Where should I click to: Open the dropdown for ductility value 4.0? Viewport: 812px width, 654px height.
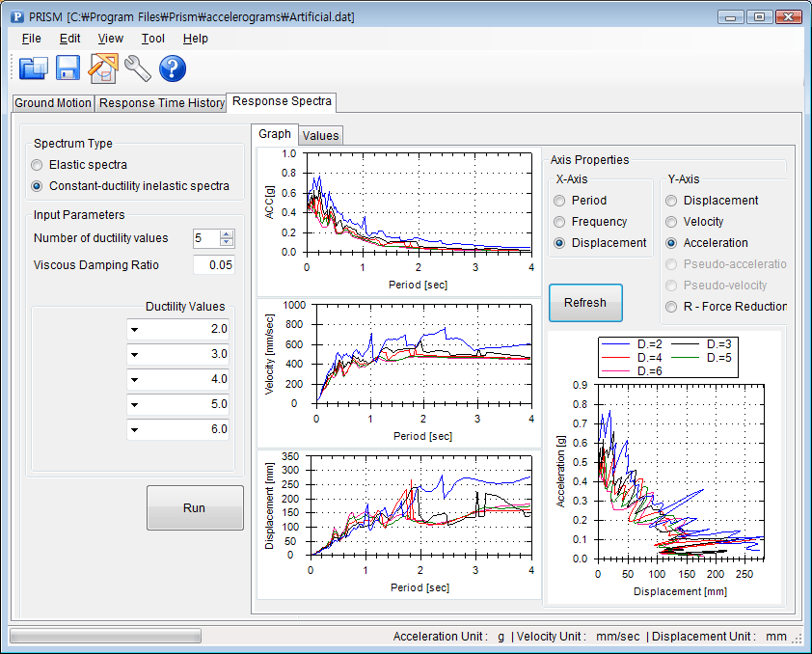[136, 379]
